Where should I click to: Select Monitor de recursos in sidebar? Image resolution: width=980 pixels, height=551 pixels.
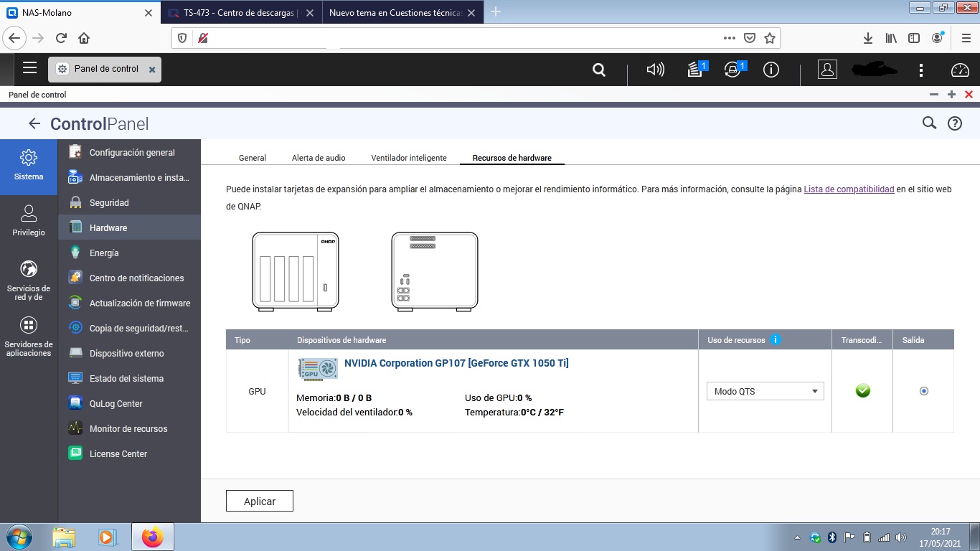[x=128, y=429]
